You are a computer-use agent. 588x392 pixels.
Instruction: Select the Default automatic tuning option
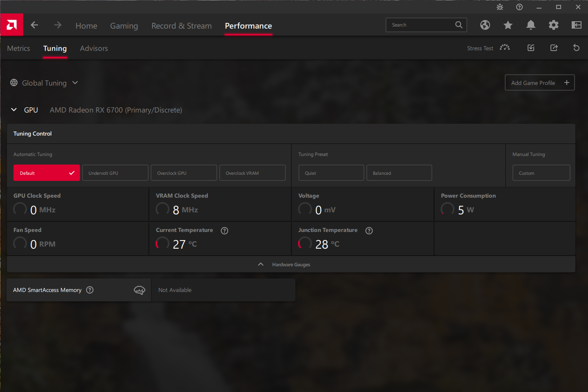(47, 173)
